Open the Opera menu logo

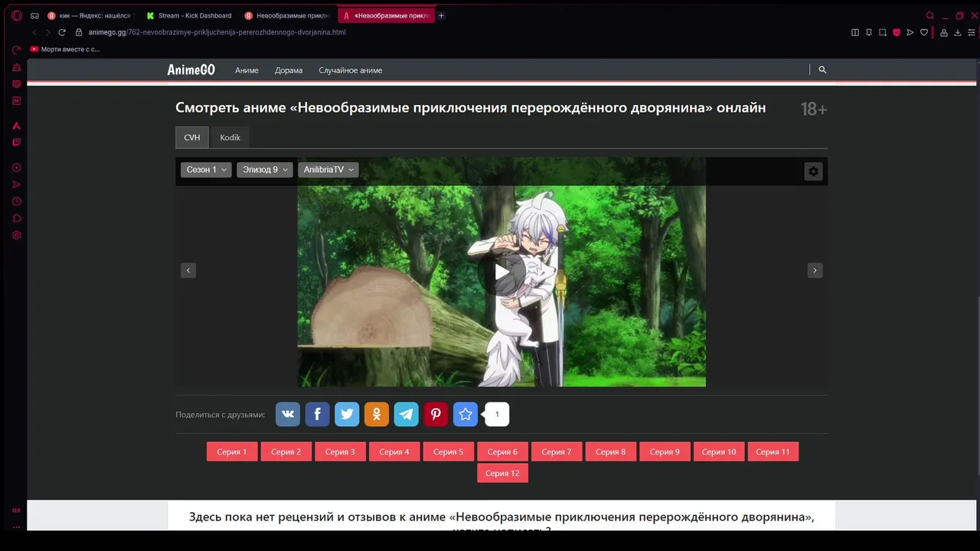coord(16,15)
